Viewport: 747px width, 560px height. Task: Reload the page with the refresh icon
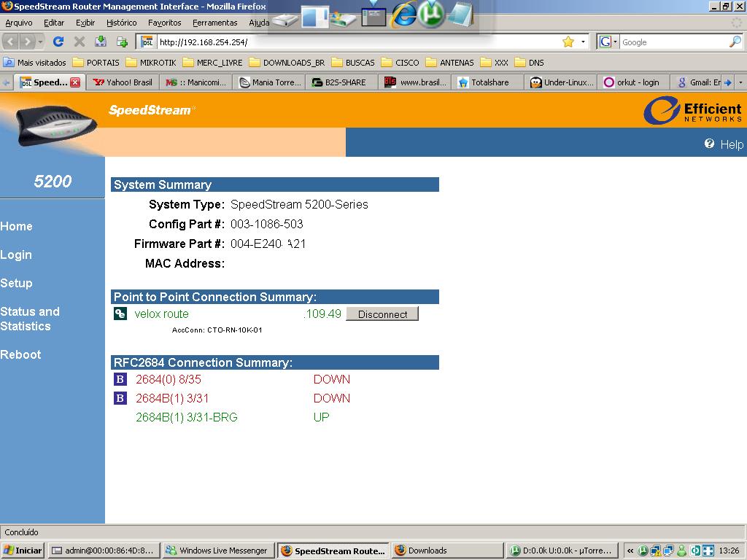tap(58, 42)
